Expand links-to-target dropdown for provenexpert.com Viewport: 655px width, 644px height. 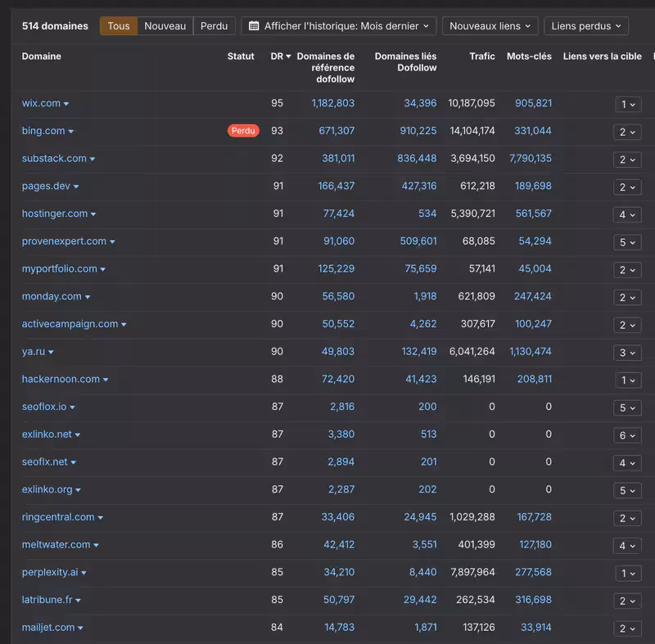627,242
